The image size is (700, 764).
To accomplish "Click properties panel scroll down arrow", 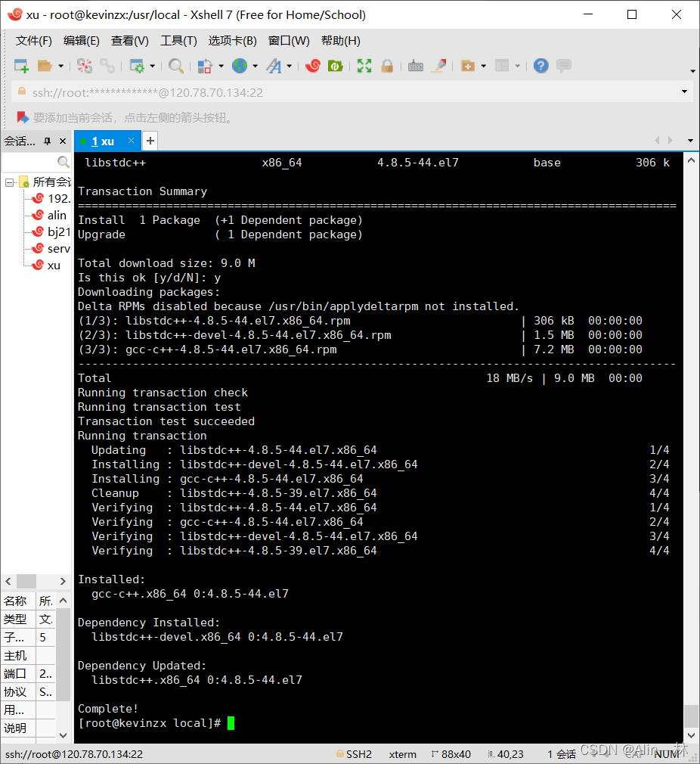I will [63, 735].
